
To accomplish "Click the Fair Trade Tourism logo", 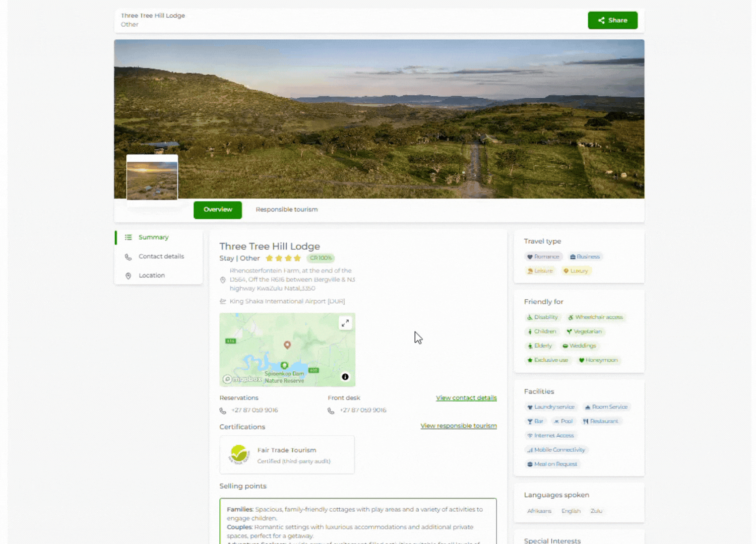I will (x=239, y=454).
